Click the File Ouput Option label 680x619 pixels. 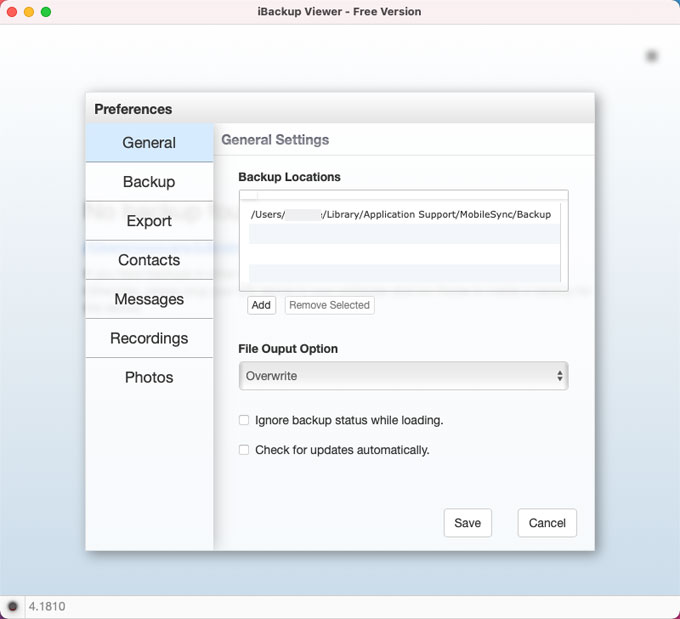tap(288, 349)
